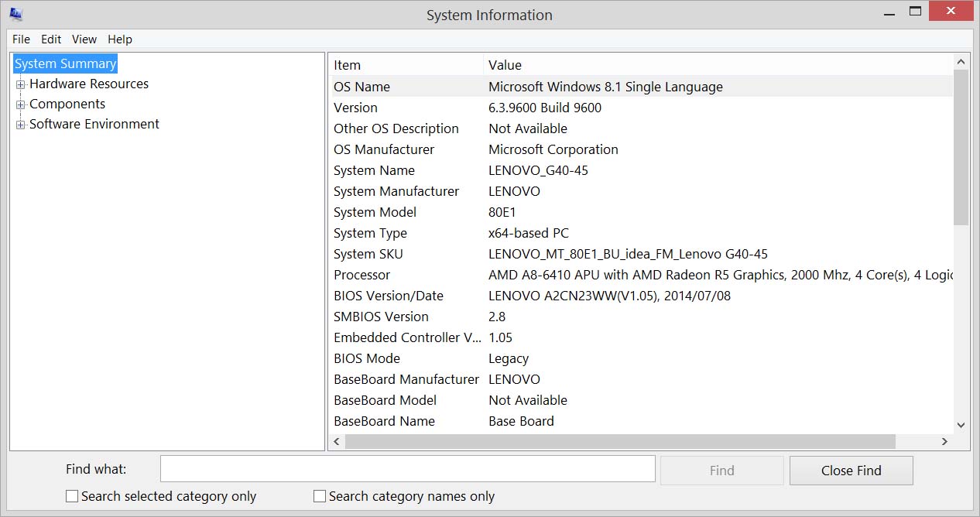
Task: Close the System Information window
Action: (x=951, y=11)
